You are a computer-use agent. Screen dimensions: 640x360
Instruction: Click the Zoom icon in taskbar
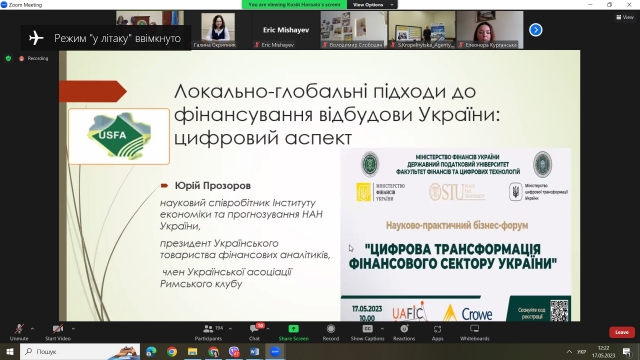[x=275, y=351]
